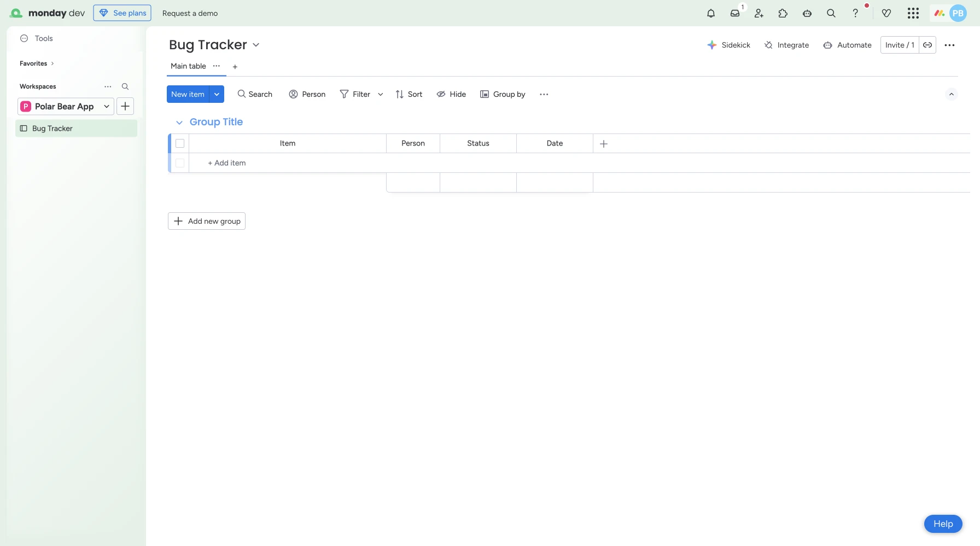Open Bug Tracker board in sidebar
Screen dimensions: 980x546
[52, 129]
